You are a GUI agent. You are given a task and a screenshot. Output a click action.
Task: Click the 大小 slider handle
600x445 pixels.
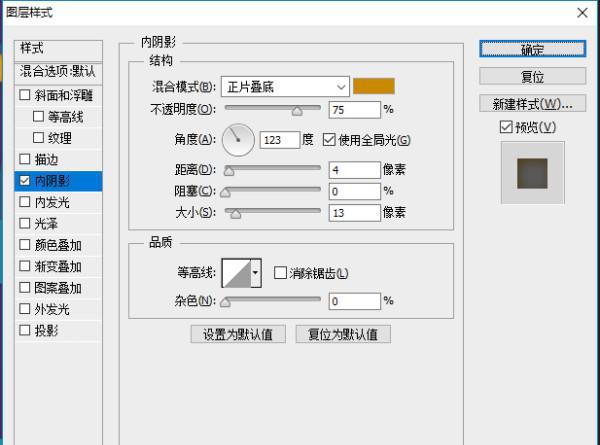coord(236,214)
